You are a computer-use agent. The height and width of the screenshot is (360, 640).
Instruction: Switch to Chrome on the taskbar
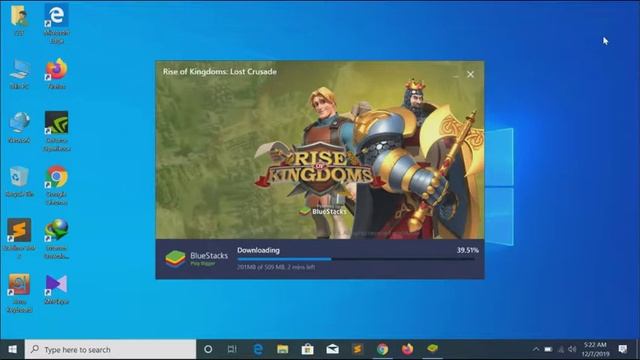pos(382,349)
